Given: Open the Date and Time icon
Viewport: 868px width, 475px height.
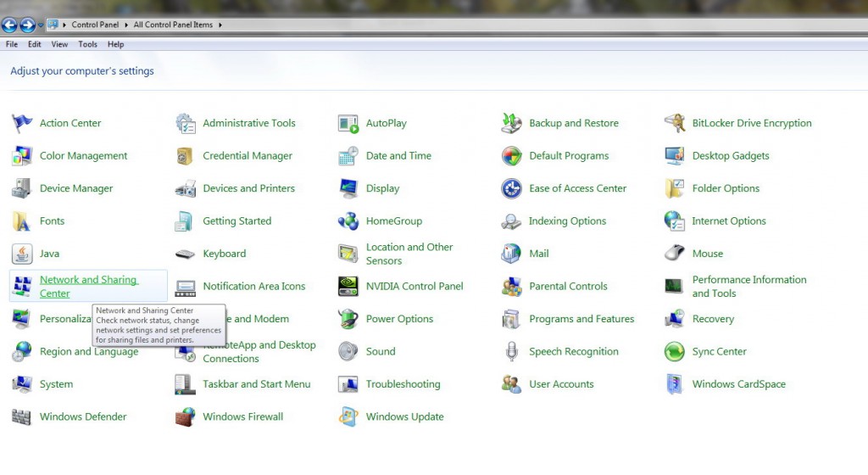Looking at the screenshot, I should click(348, 155).
